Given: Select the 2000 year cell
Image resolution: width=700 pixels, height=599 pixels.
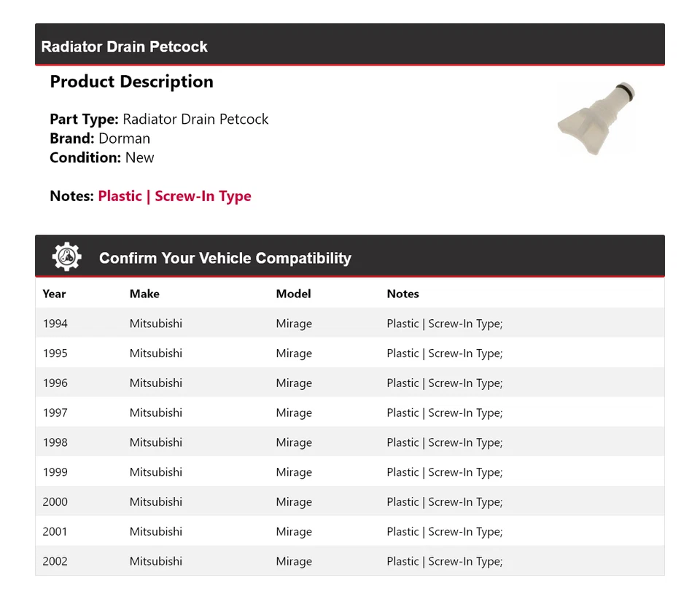Looking at the screenshot, I should [x=55, y=502].
